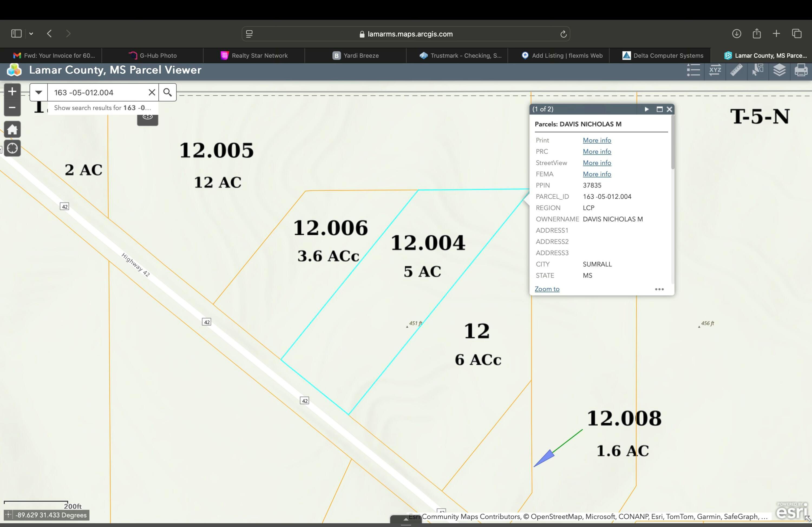
Task: Click the search magnifier button
Action: [168, 93]
